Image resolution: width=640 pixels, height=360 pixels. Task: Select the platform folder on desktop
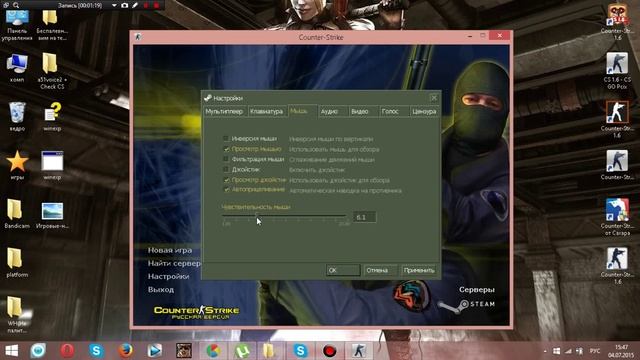(x=17, y=262)
